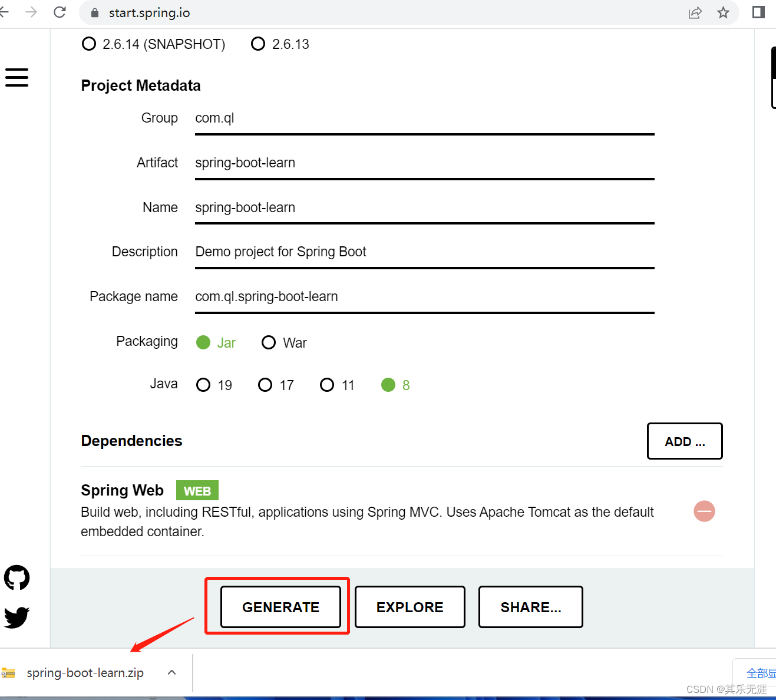Focus the Package name input field

click(x=425, y=298)
